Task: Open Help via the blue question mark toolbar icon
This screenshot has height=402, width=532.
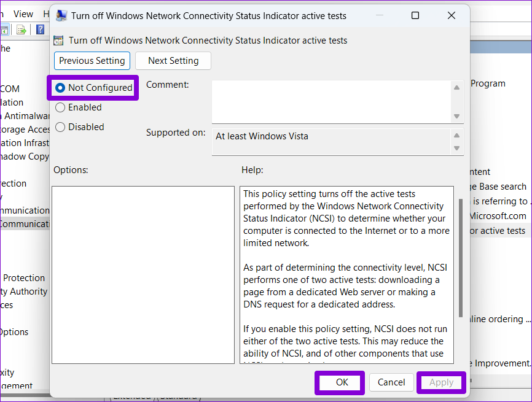Action: tap(40, 30)
